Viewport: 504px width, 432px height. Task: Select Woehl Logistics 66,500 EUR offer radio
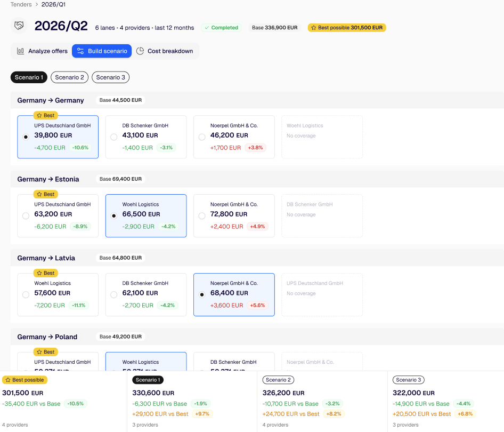point(114,216)
